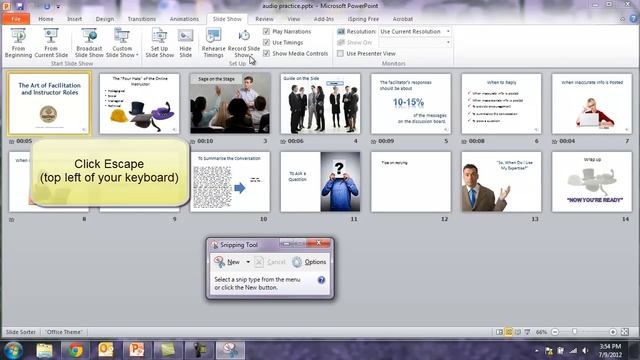This screenshot has width=640, height=360.
Task: Switch to the Animations tab
Action: tap(184, 19)
